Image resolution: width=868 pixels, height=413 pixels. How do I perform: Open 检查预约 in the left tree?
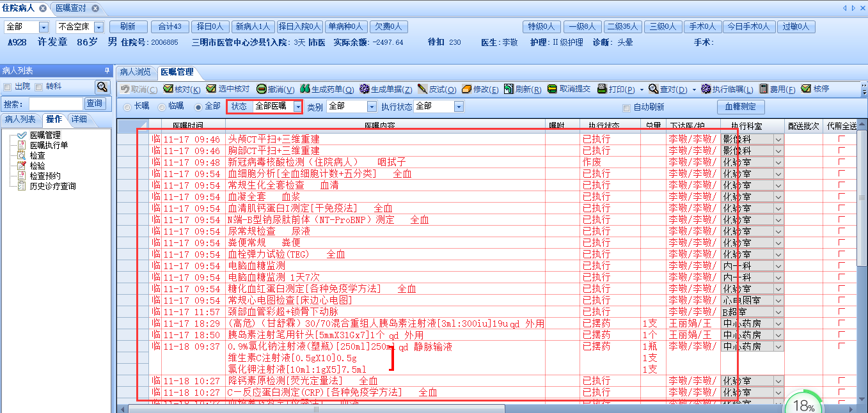[45, 176]
